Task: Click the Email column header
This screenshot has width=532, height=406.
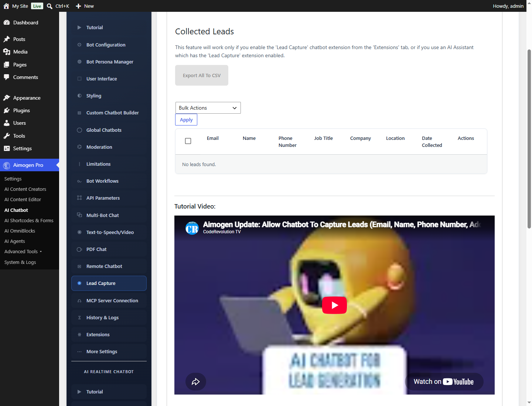Action: 213,138
